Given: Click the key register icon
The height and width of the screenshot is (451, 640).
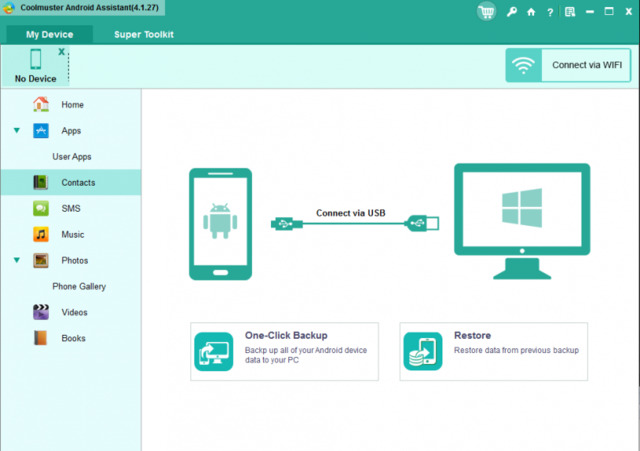Looking at the screenshot, I should [512, 13].
